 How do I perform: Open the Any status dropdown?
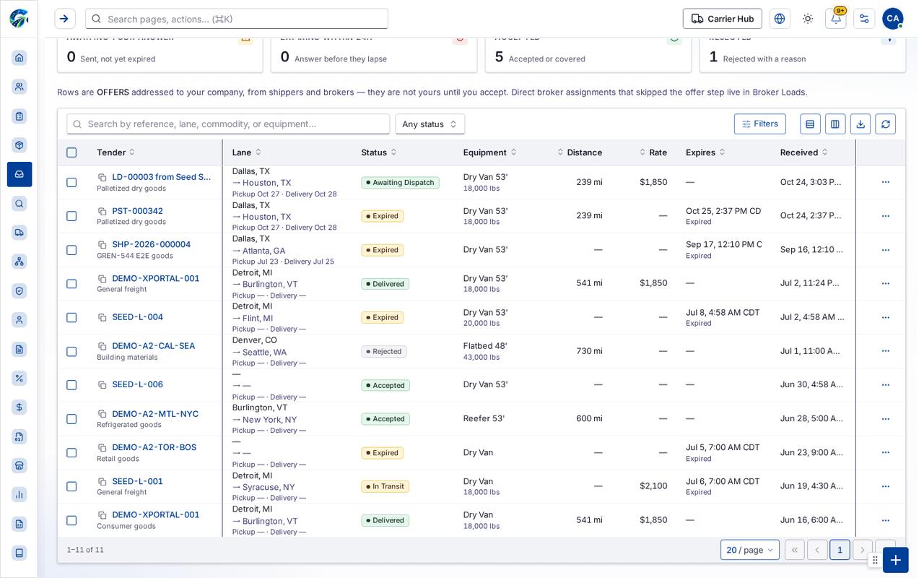[x=430, y=124]
